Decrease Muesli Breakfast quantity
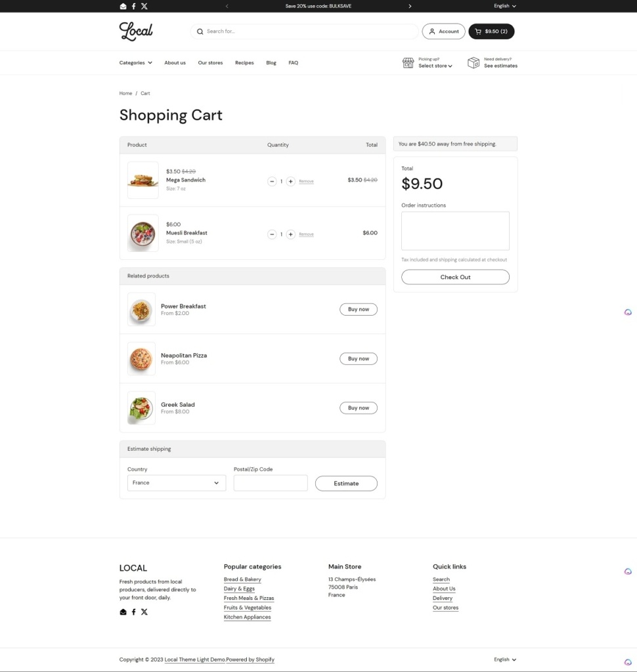Image resolution: width=637 pixels, height=672 pixels. (x=272, y=234)
